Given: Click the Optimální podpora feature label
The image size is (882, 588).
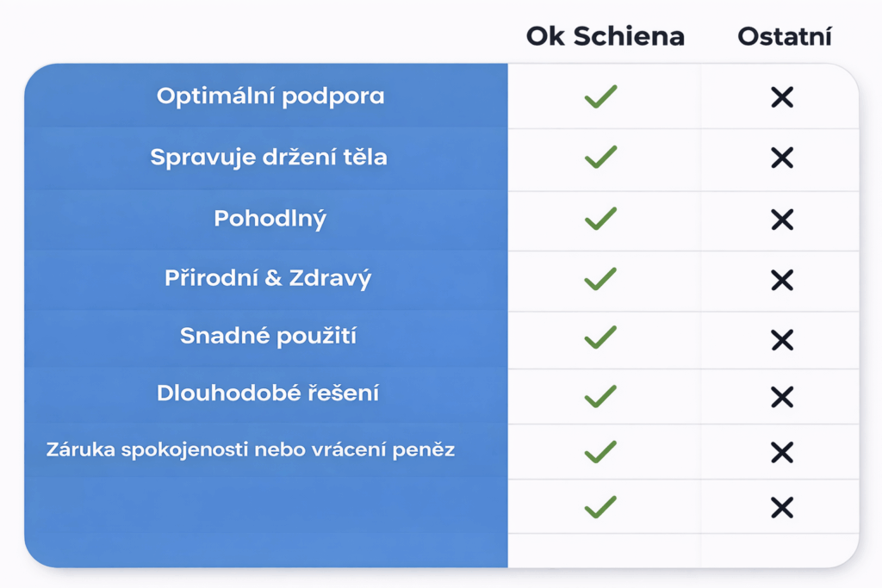Looking at the screenshot, I should point(270,96).
